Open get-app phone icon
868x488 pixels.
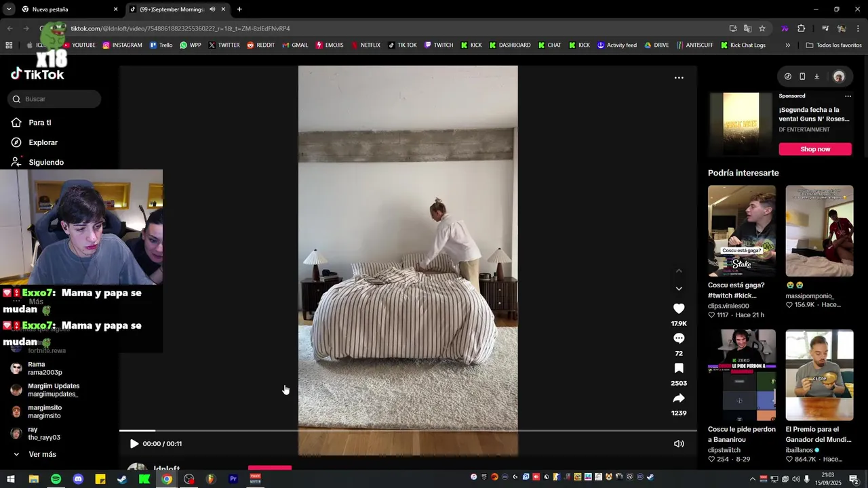click(x=802, y=77)
